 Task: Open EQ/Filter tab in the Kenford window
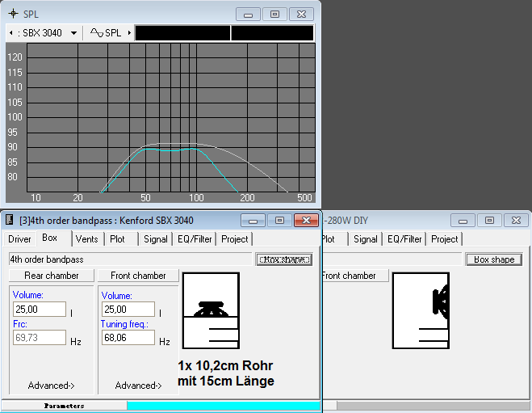195,239
